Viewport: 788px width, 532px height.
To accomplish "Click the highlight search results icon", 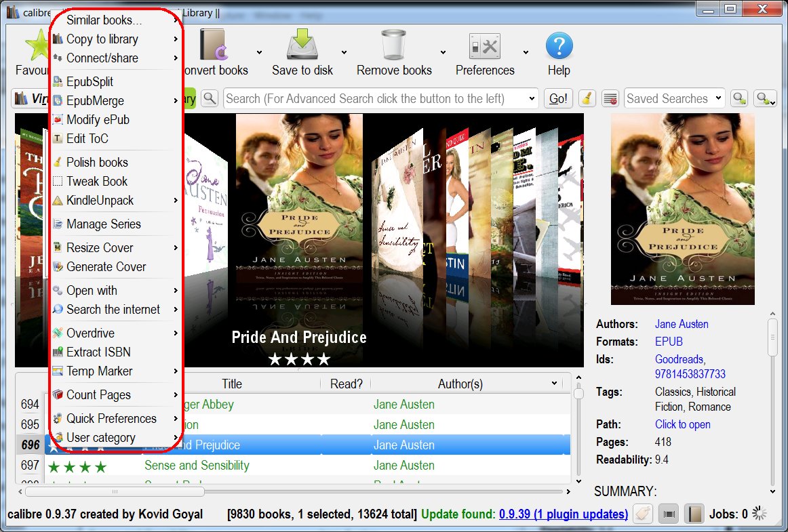I will point(610,98).
